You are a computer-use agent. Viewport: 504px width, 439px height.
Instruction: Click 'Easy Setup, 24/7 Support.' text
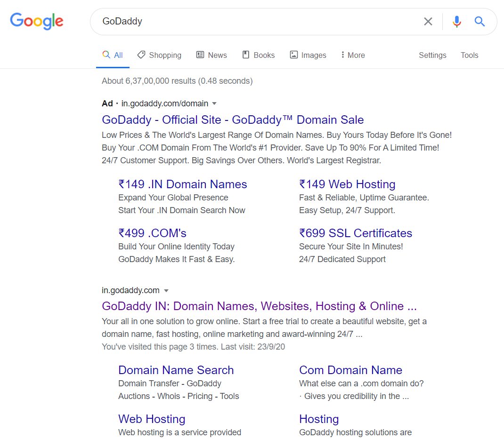347,210
